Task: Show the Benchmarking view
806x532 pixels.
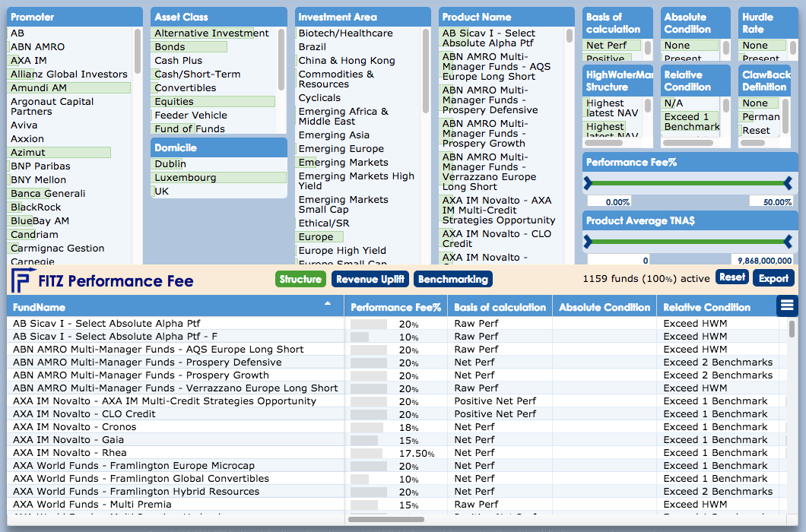Action: 452,279
